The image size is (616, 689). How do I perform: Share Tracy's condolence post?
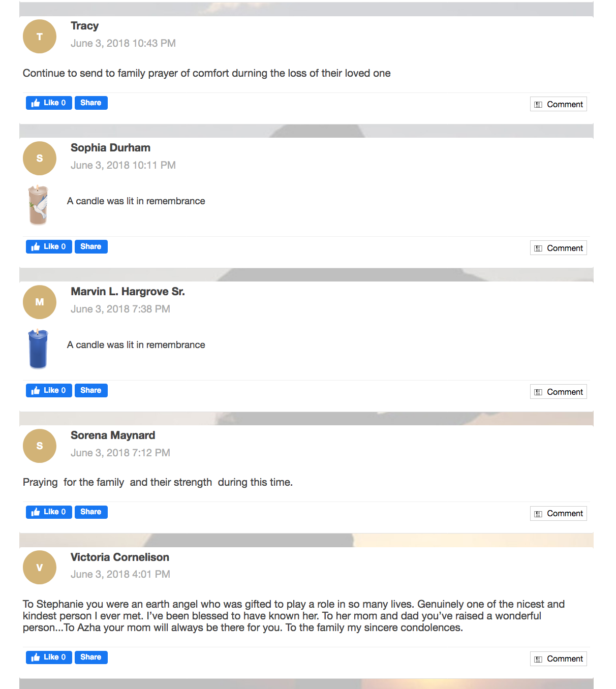point(91,103)
